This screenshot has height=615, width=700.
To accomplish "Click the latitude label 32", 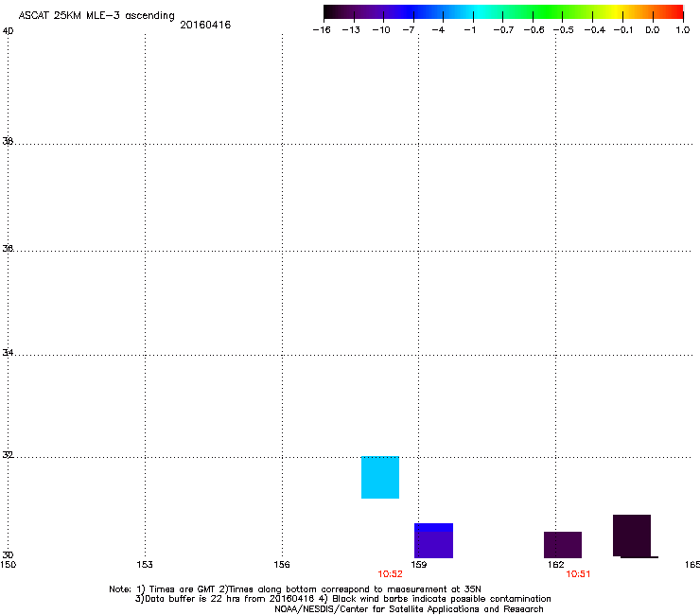I will 8,455.
